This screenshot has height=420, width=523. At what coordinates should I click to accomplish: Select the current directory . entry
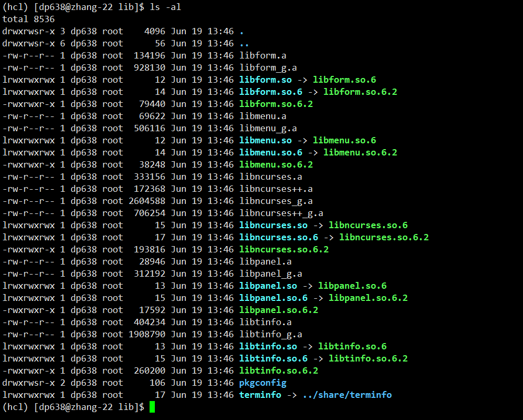[x=241, y=31]
